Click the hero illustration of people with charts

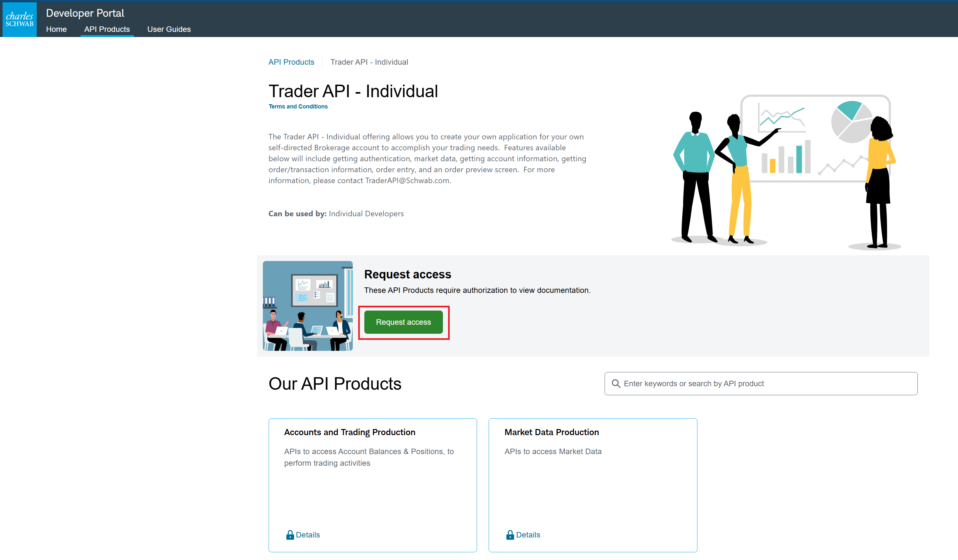(787, 172)
